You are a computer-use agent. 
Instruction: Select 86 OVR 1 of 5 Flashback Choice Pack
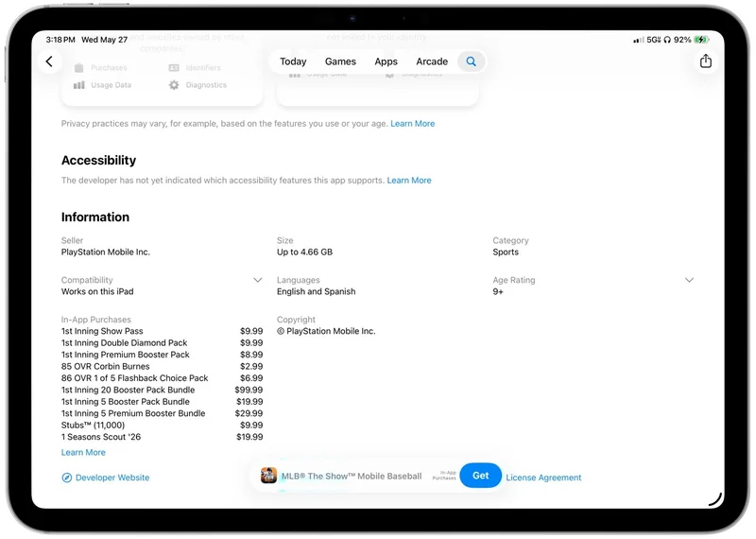(x=162, y=378)
